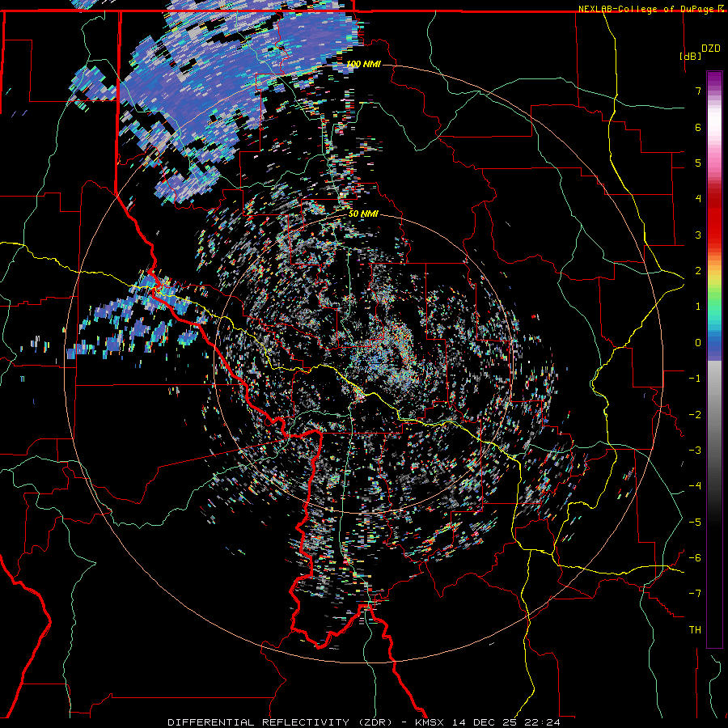Click the 100 NMI range ring label
This screenshot has height=728, width=728.
[363, 64]
